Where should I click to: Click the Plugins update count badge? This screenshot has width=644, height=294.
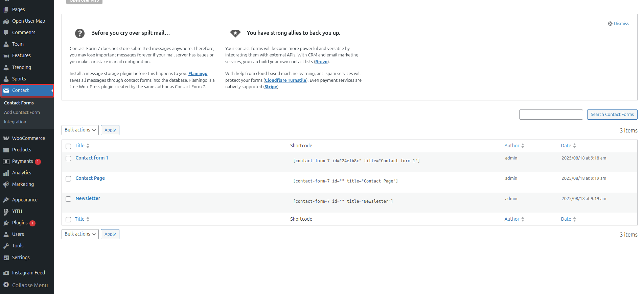coord(32,223)
